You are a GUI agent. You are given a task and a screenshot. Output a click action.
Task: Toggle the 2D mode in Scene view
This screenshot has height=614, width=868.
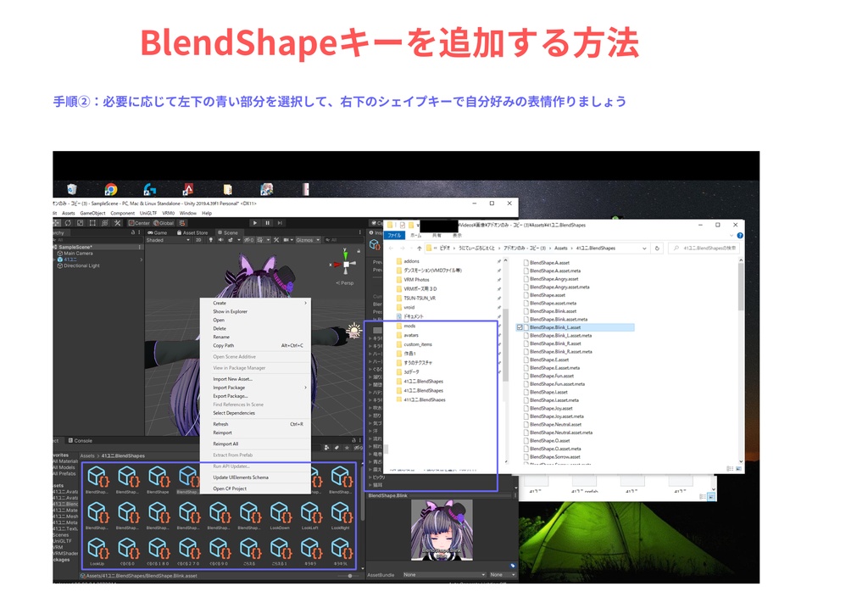(x=198, y=238)
